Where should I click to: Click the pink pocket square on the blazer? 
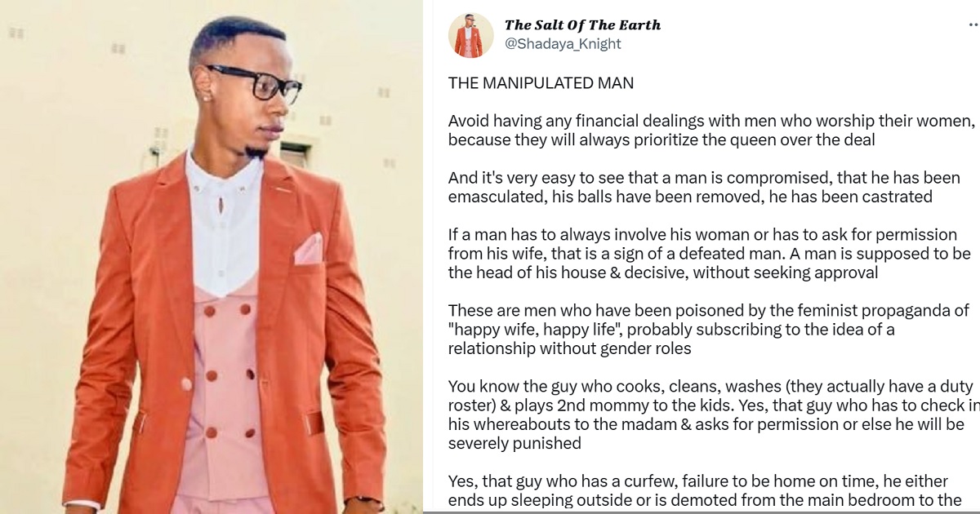pyautogui.click(x=309, y=250)
